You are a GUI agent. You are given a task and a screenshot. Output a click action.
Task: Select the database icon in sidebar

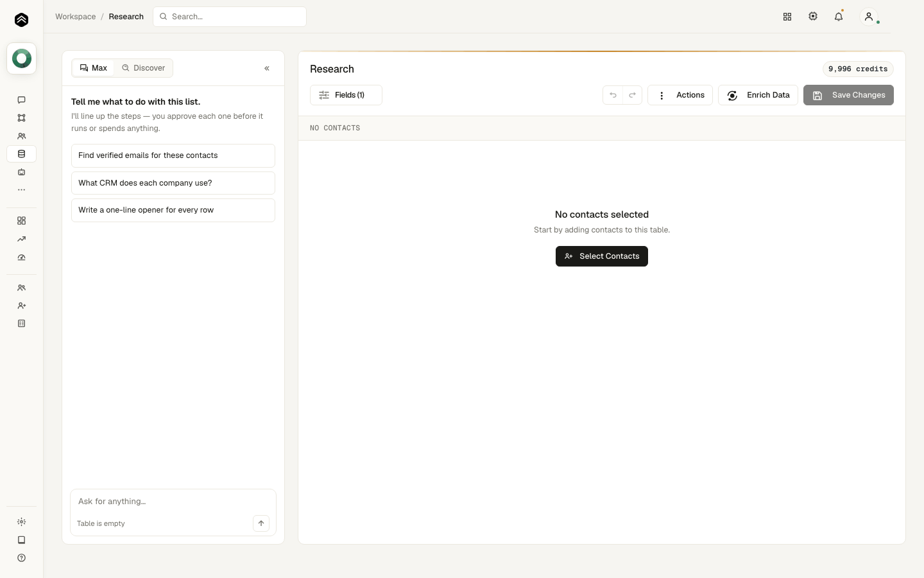pos(21,154)
